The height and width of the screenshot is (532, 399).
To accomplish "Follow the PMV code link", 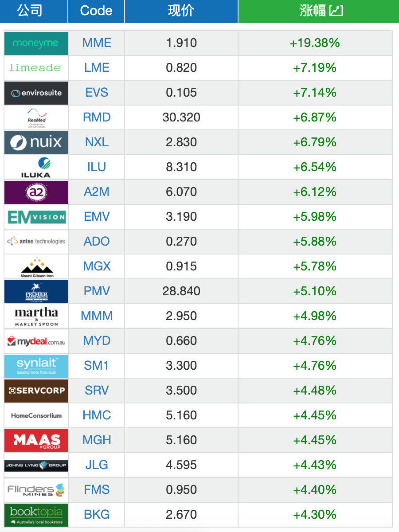I will pyautogui.click(x=97, y=291).
